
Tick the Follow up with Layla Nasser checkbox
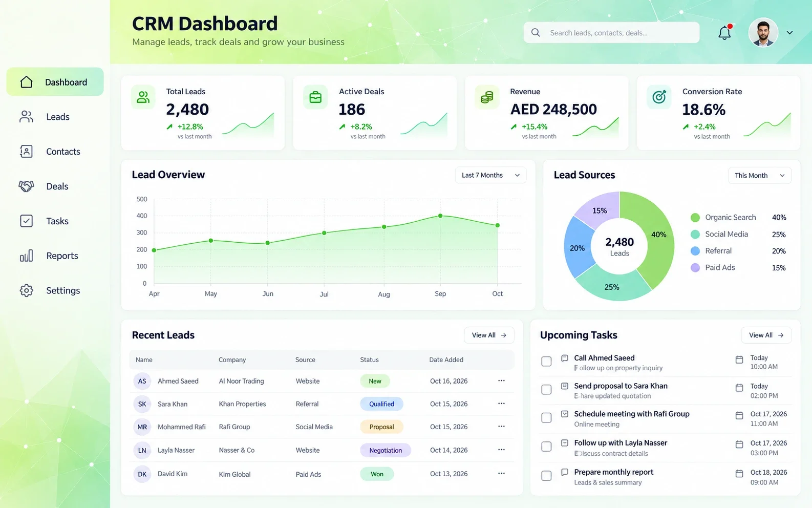point(546,447)
